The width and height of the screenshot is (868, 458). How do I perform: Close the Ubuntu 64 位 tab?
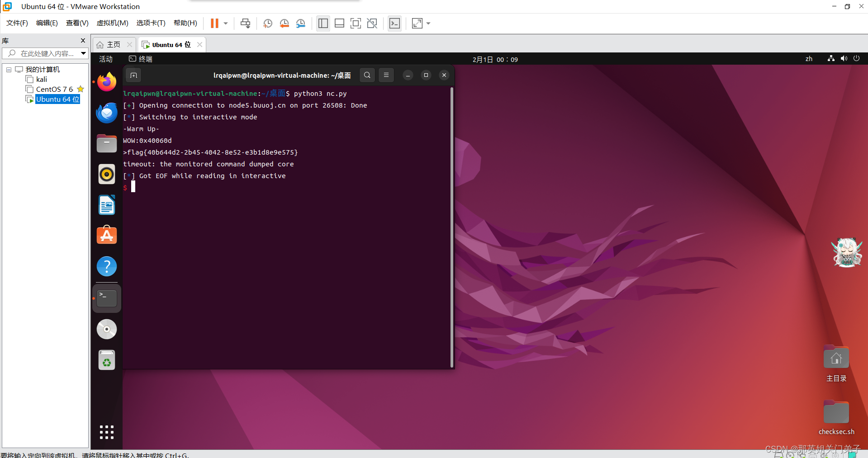pos(199,44)
